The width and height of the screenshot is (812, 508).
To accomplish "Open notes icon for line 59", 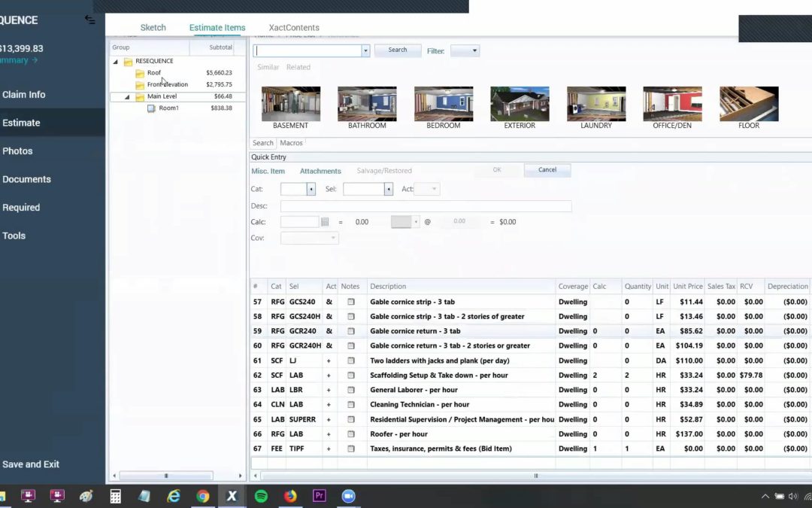I will point(350,330).
